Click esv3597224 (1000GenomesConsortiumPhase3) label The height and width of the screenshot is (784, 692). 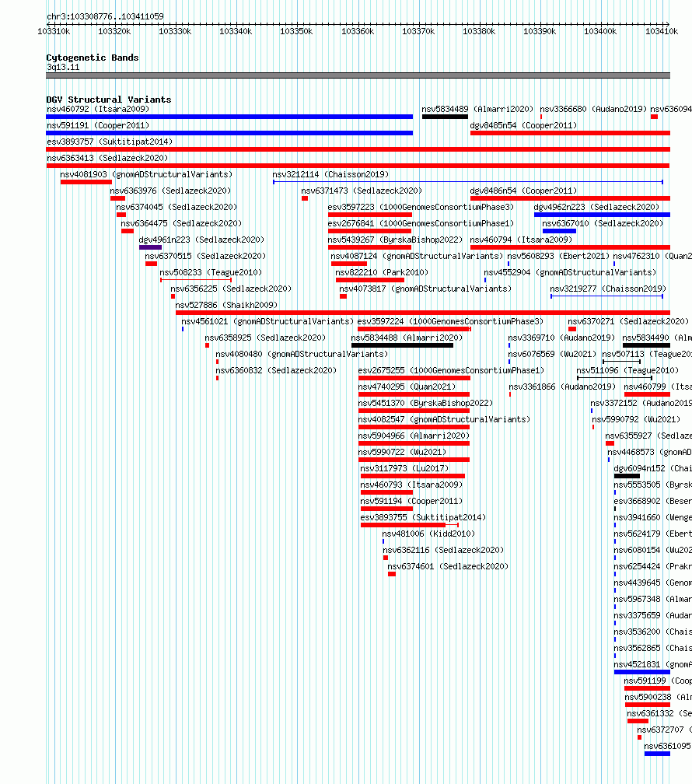(450, 321)
